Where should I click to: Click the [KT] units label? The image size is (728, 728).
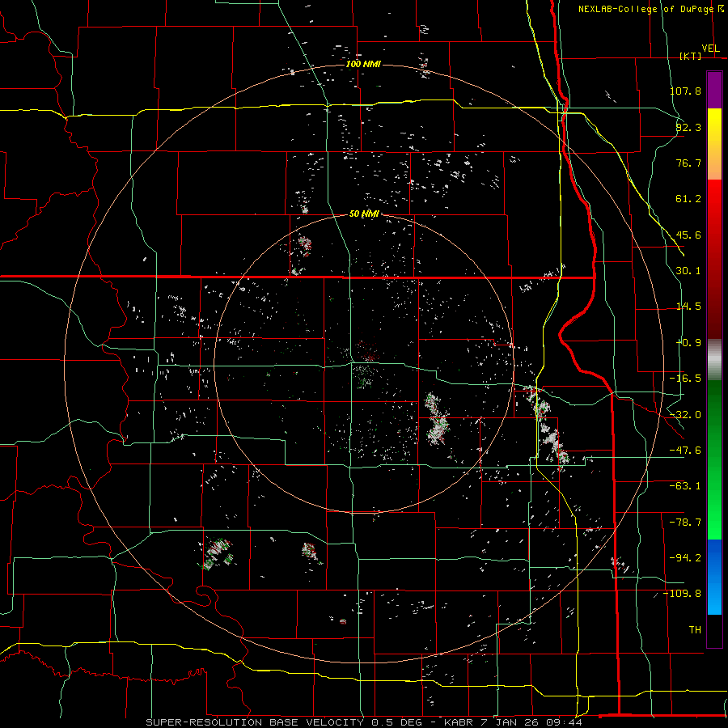pos(691,56)
